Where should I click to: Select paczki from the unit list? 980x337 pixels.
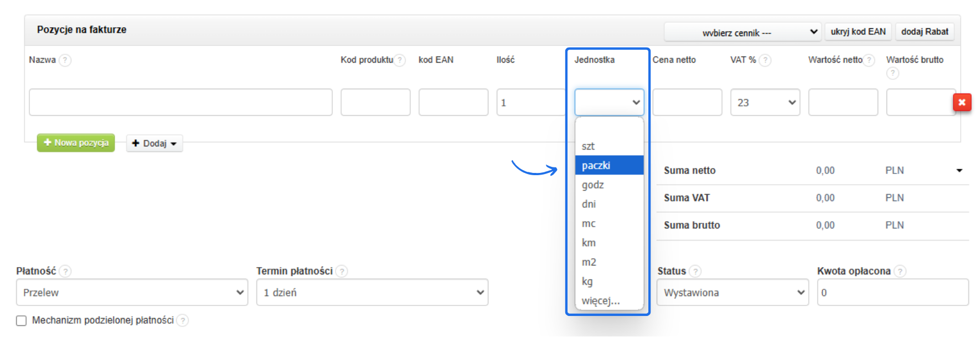tap(608, 165)
